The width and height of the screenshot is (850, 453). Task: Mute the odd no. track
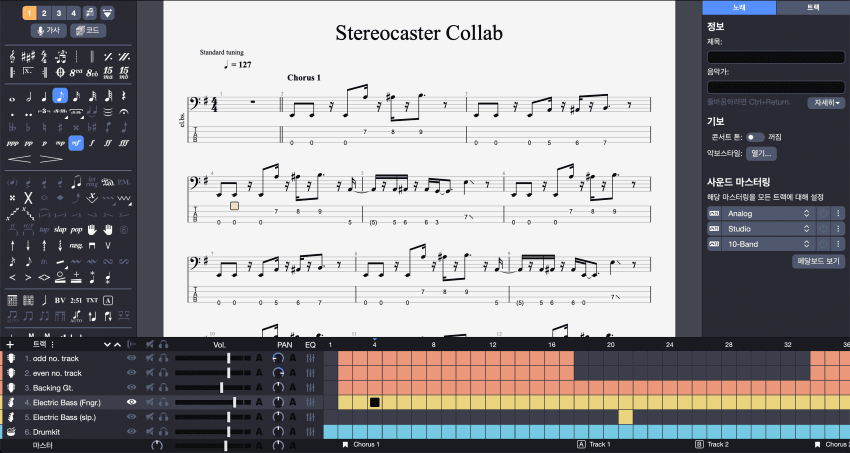150,358
